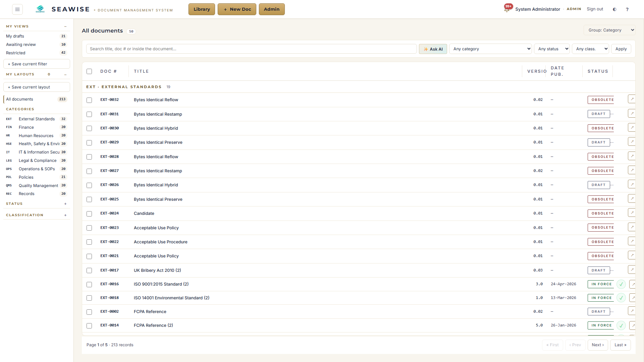Tick the EXT-0017 UK Bribery Act checkbox
Image resolution: width=644 pixels, height=362 pixels.
(89, 271)
